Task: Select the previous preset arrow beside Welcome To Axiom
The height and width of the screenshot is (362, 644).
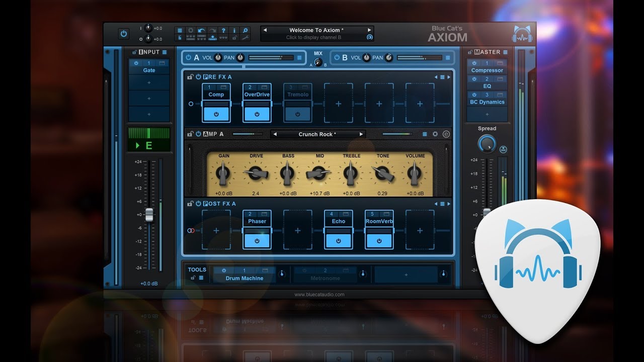Action: 265,30
